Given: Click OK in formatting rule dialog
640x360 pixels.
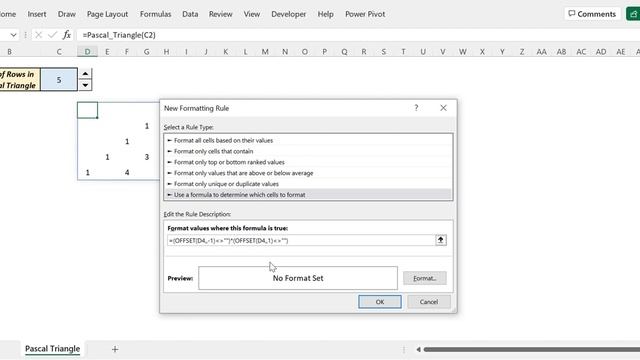Looking at the screenshot, I should coord(380,302).
